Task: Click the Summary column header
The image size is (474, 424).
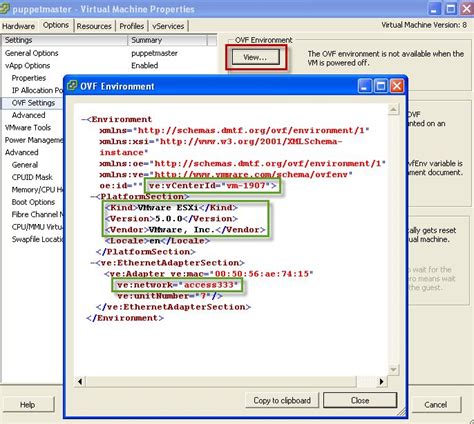Action: (167, 40)
